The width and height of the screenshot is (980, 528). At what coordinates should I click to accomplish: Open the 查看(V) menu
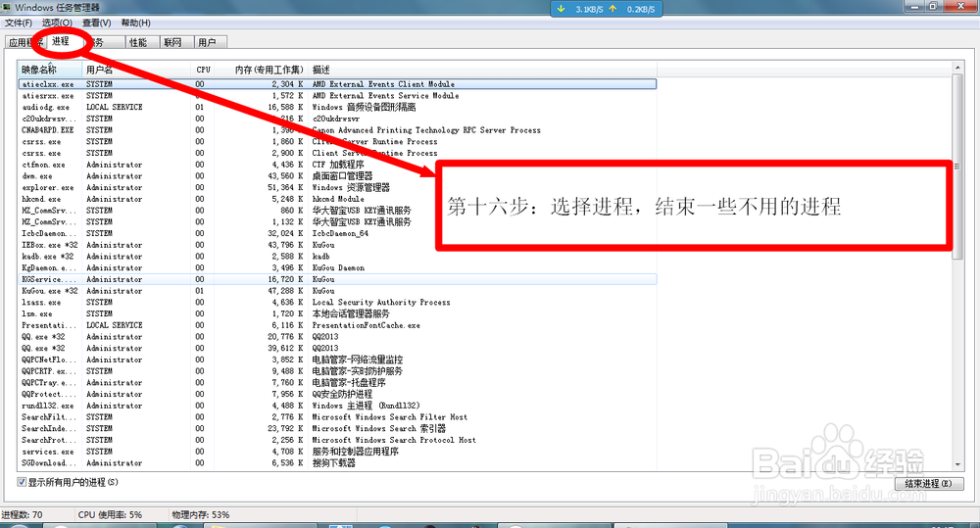[96, 24]
